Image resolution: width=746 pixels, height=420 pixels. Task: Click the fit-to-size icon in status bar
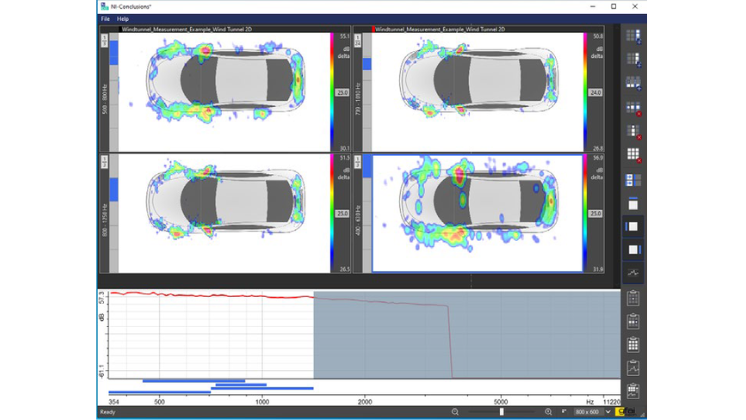pos(564,412)
